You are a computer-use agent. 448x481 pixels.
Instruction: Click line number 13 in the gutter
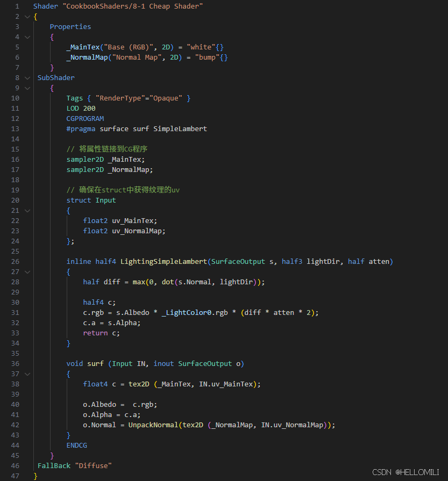(x=15, y=129)
